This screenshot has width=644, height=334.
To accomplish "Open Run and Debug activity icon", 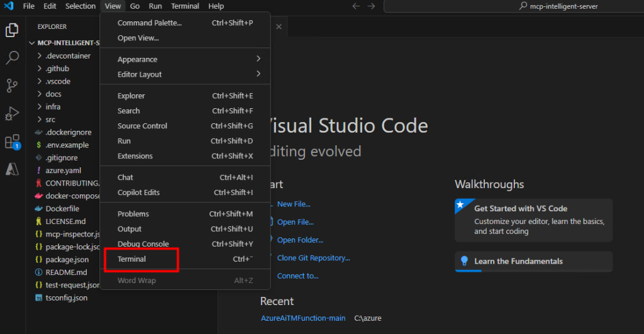I will point(12,113).
